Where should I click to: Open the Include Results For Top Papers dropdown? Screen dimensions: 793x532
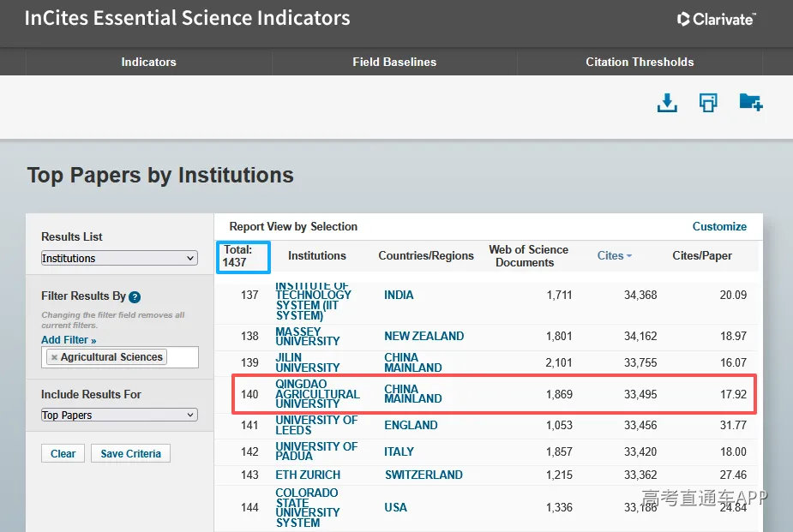pyautogui.click(x=119, y=415)
